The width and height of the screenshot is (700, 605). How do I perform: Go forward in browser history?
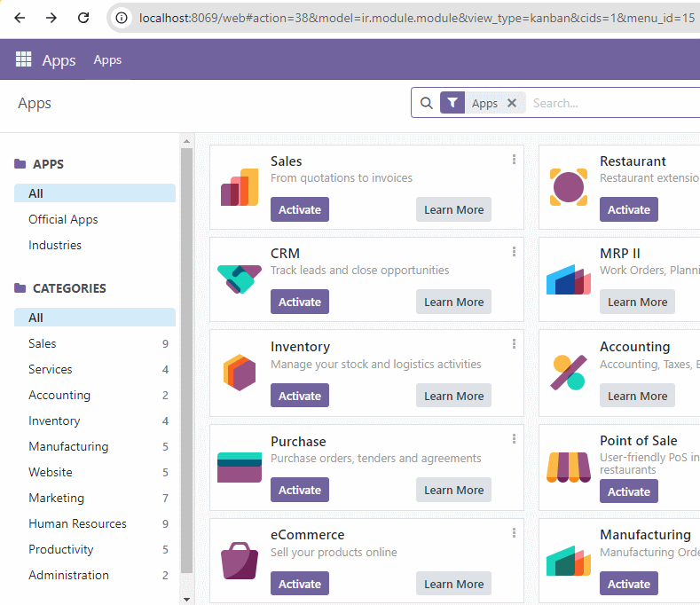51,18
